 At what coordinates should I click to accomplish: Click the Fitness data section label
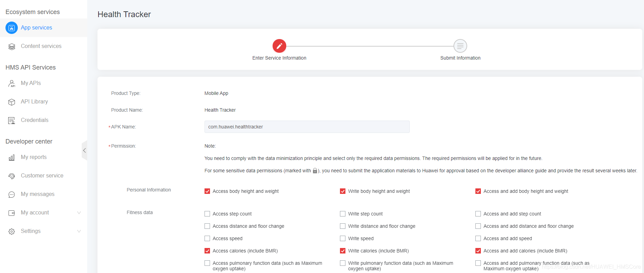pos(140,212)
